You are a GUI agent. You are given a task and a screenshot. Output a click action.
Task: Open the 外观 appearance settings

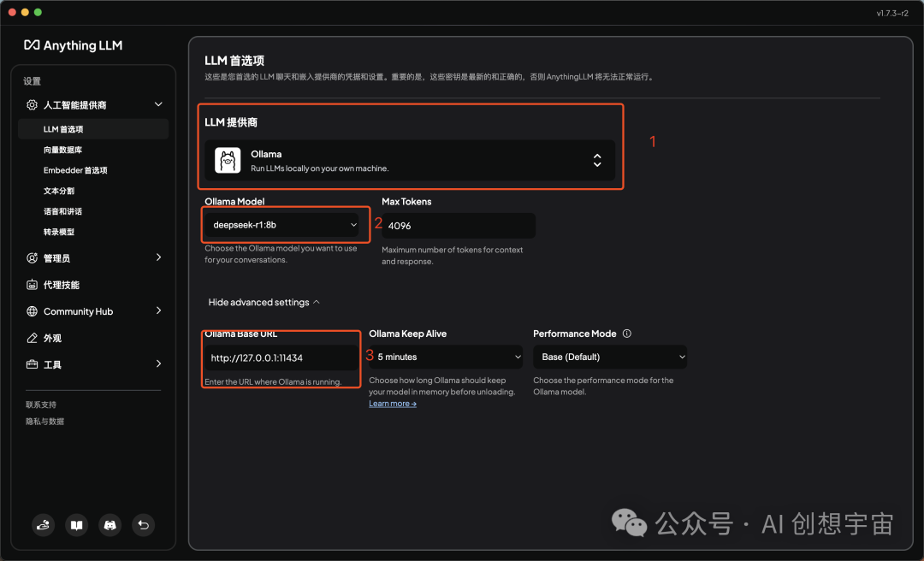52,339
